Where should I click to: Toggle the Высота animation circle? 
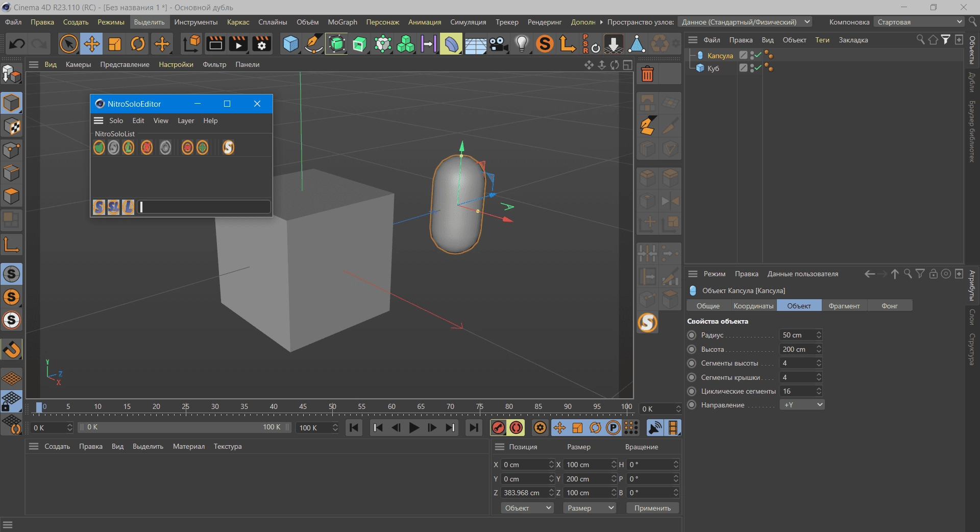click(x=692, y=349)
